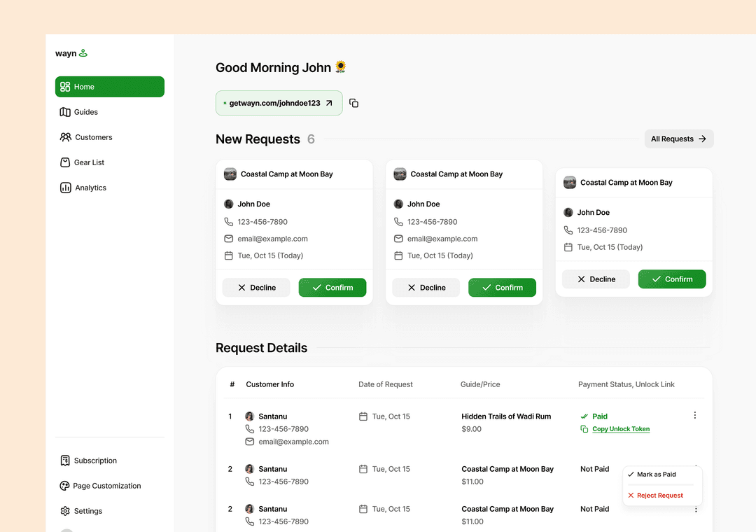Decline the first Coastal Camp request

click(x=256, y=288)
